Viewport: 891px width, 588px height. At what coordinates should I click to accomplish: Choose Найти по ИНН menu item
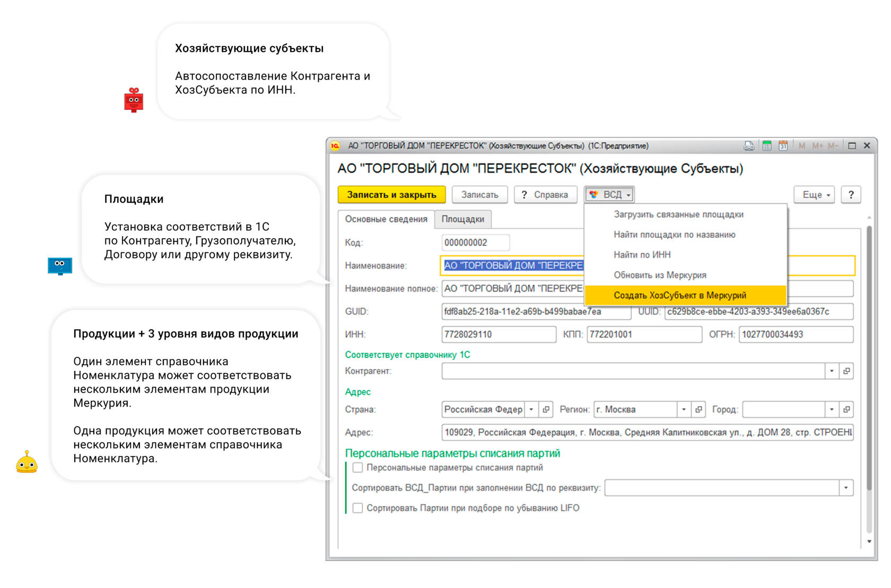pos(685,255)
